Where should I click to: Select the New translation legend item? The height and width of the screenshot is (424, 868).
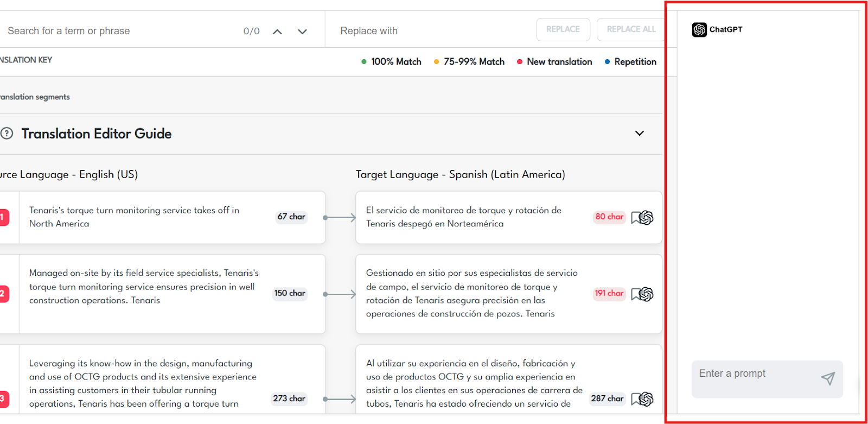tap(554, 62)
